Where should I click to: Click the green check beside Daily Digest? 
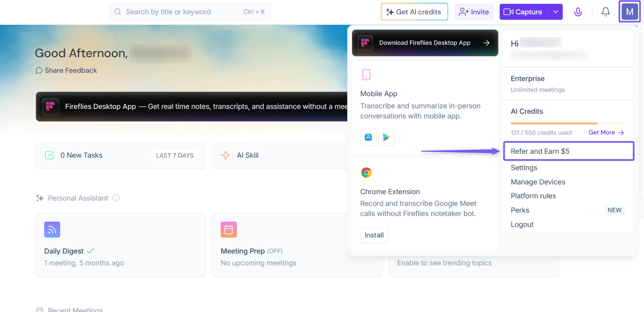click(90, 251)
